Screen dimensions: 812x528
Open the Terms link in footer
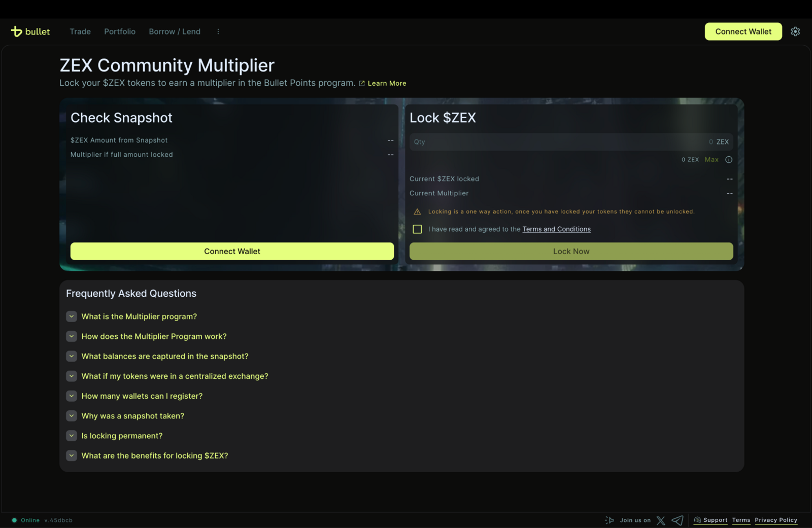(741, 520)
